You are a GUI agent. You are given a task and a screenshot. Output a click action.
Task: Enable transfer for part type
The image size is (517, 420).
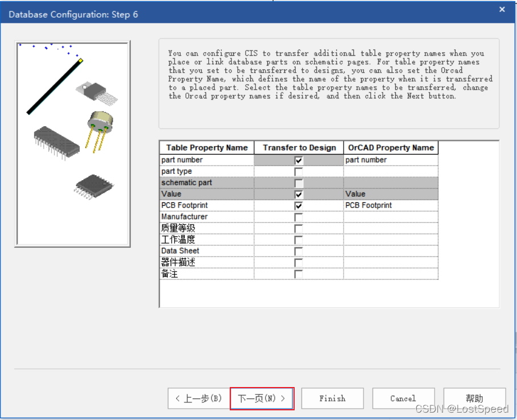299,172
